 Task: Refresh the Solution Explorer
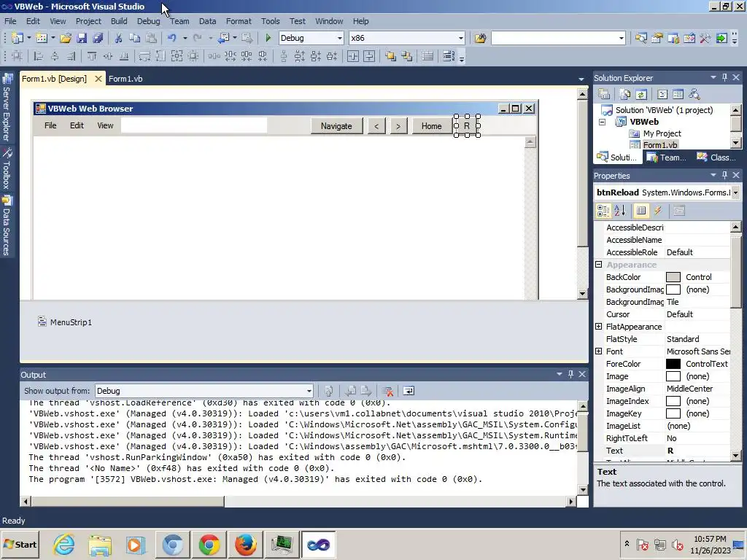[x=640, y=94]
